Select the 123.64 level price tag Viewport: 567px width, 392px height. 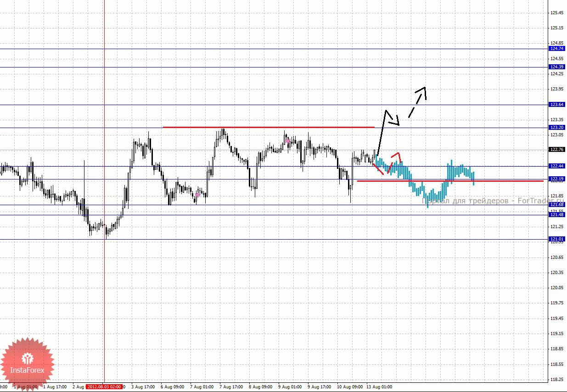557,105
